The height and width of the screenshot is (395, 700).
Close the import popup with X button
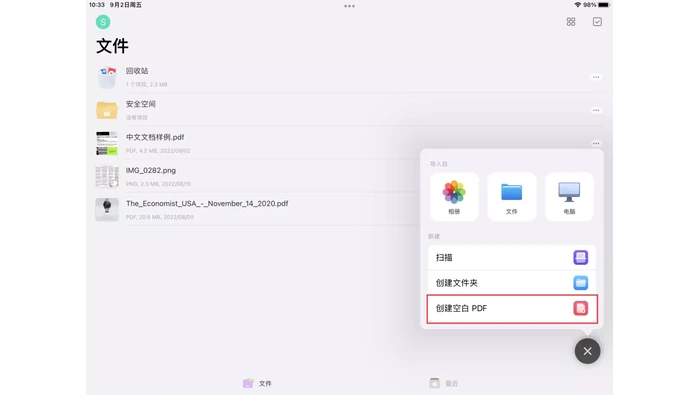(x=587, y=351)
